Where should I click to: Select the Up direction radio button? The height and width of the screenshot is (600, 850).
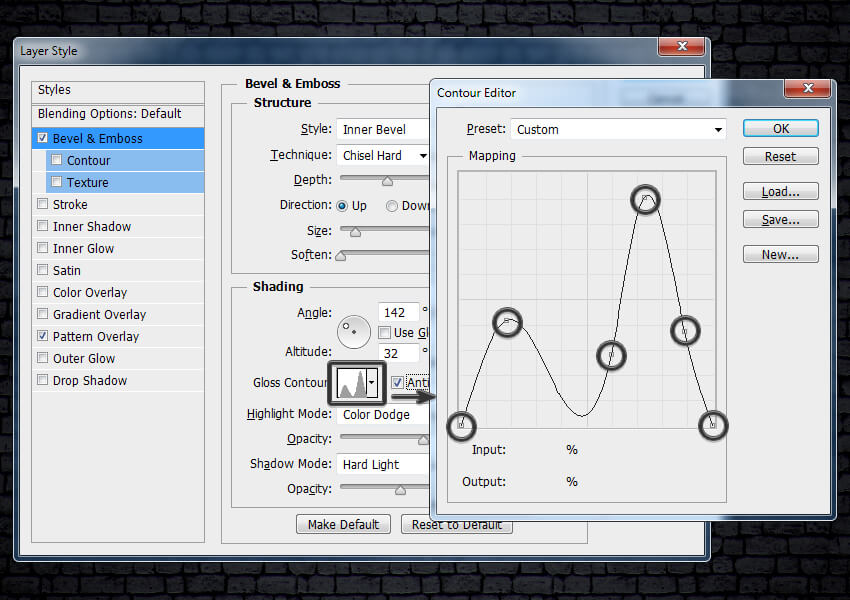[342, 206]
